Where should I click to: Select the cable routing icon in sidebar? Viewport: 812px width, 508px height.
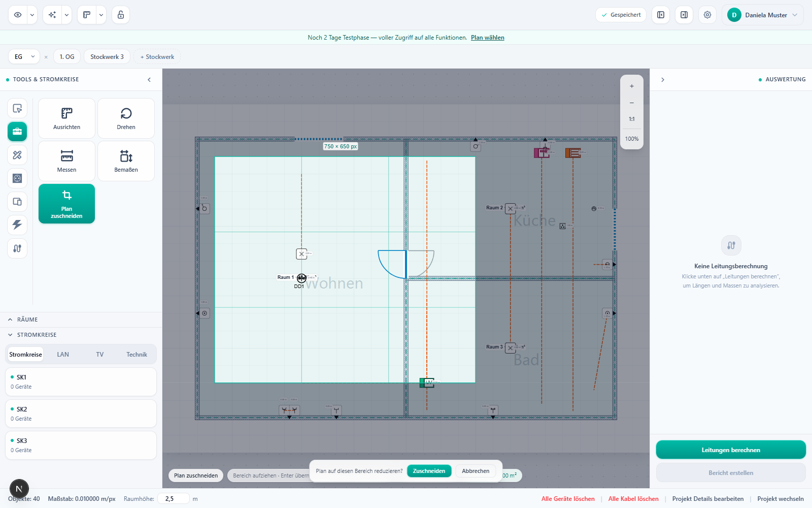click(x=17, y=248)
